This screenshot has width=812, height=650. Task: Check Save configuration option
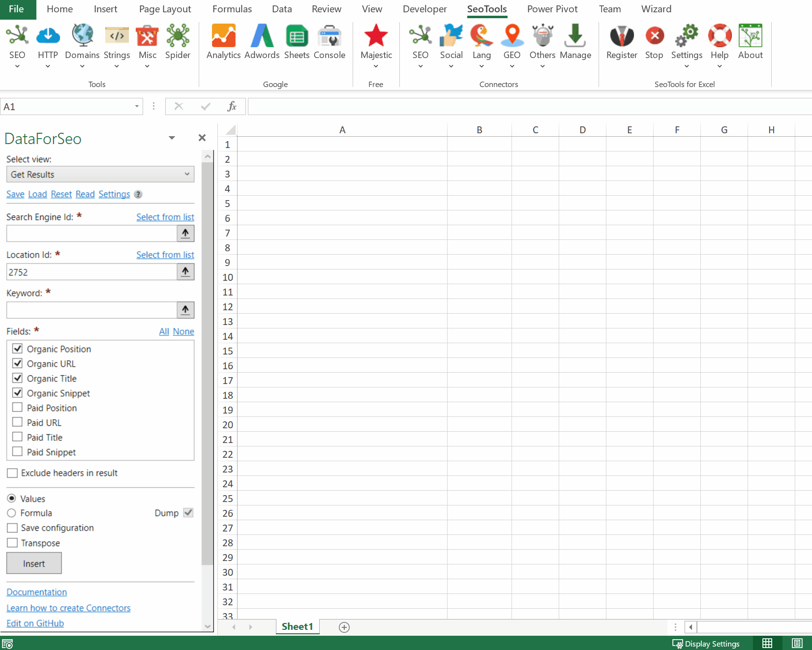(x=12, y=528)
